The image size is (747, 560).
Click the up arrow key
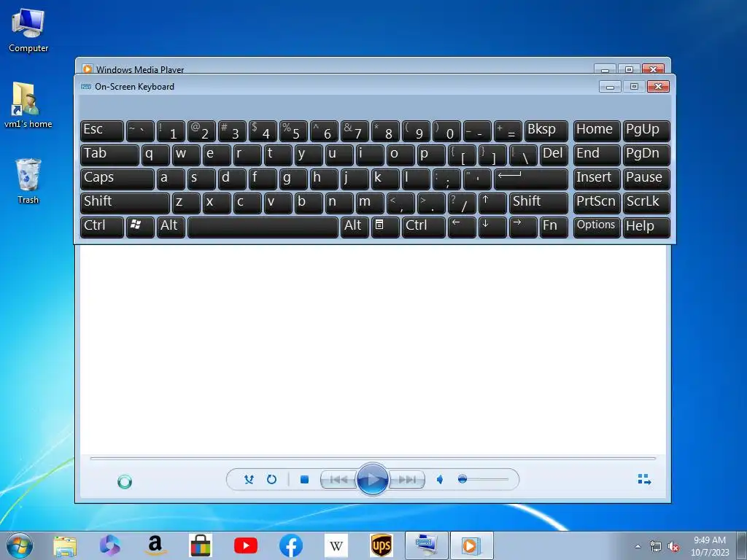coord(492,203)
